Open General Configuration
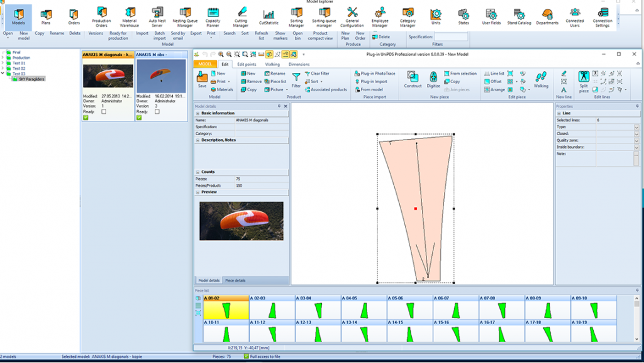Screen dimensions: 644x363 tap(352, 16)
